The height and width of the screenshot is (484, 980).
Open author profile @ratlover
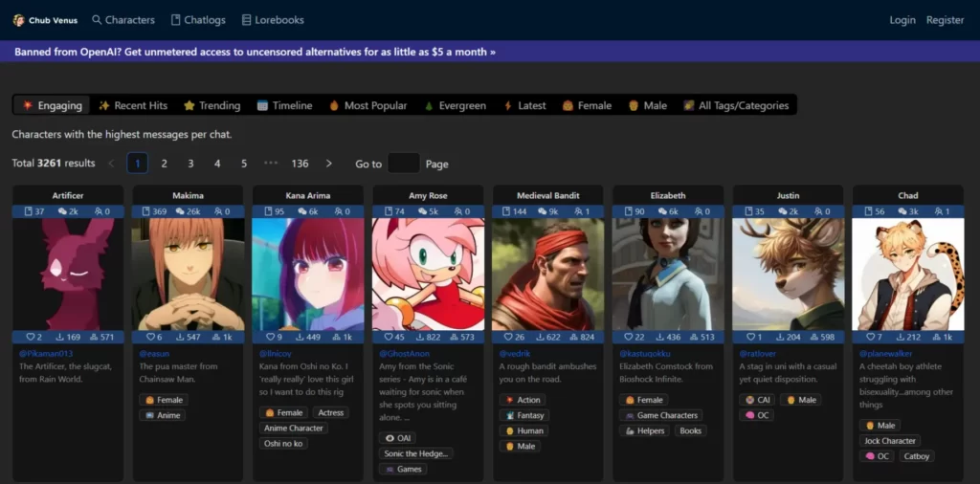click(759, 354)
